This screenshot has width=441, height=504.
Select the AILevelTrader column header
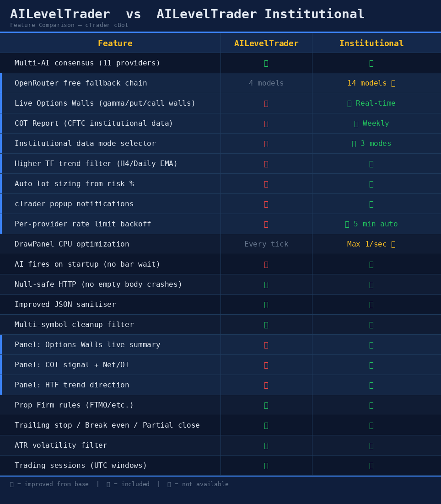[266, 43]
